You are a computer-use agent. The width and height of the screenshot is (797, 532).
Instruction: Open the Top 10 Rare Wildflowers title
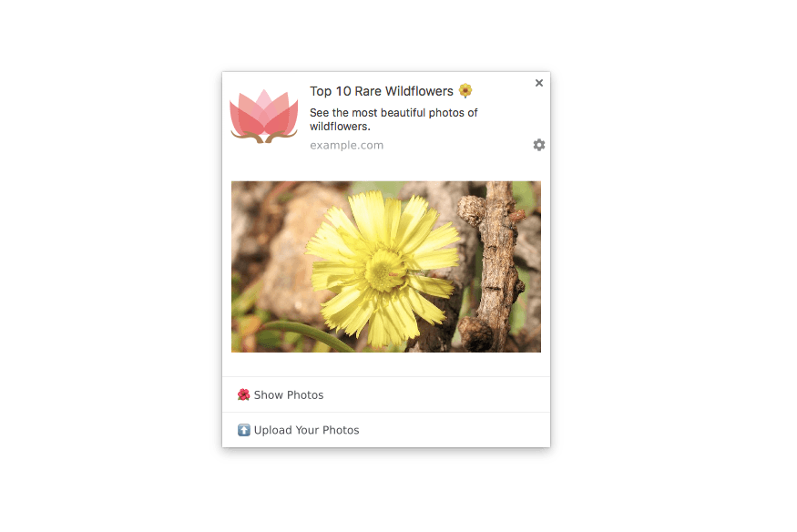click(x=382, y=91)
